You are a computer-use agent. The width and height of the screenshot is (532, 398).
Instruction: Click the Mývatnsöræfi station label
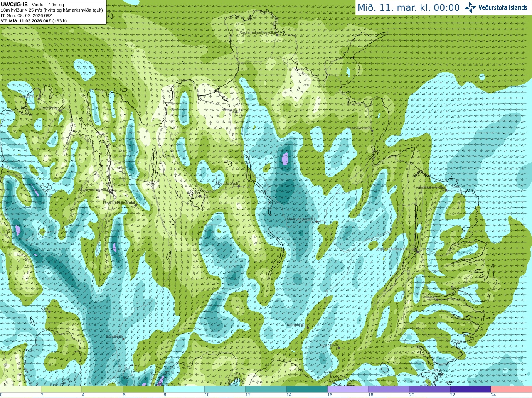coord(227,184)
